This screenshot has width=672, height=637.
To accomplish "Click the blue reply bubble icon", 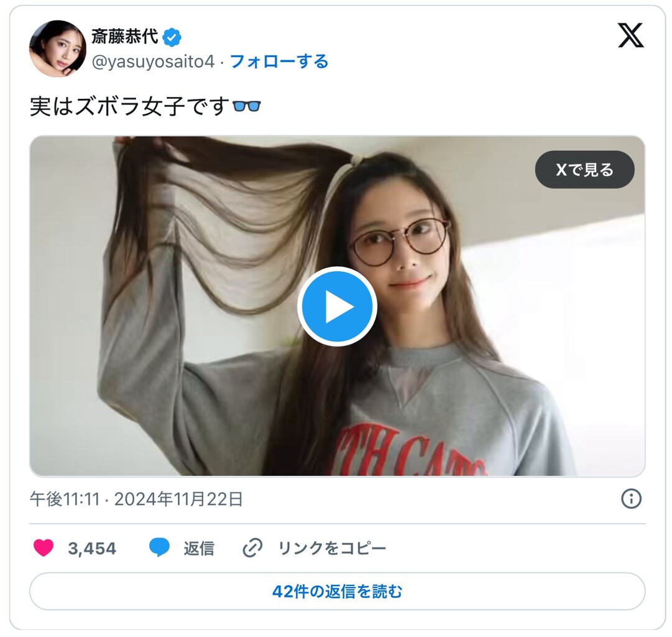I will (x=159, y=548).
